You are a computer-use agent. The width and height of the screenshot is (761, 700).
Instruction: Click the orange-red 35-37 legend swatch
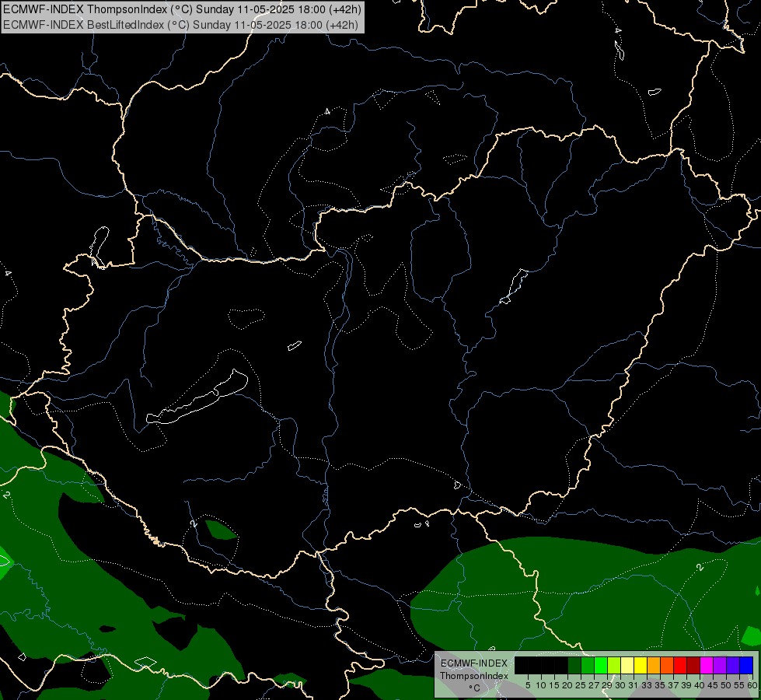click(x=667, y=665)
